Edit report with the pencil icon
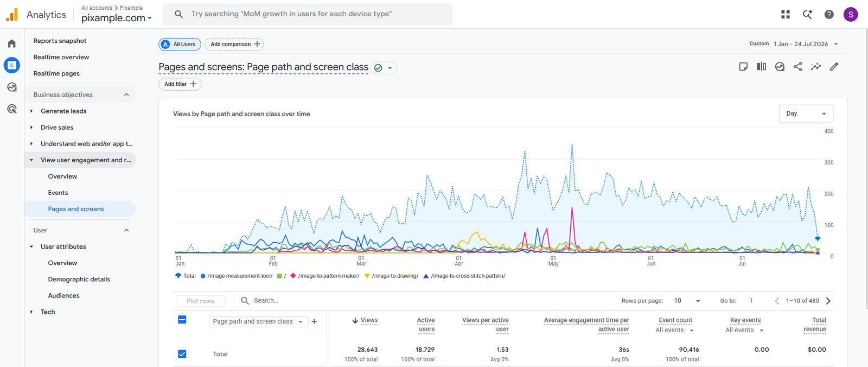Image resolution: width=868 pixels, height=367 pixels. 834,67
